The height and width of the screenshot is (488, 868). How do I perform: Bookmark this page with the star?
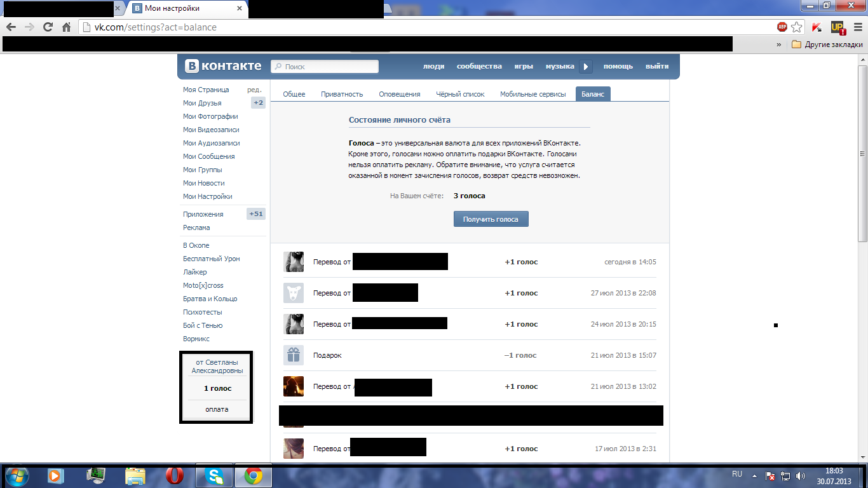pos(797,27)
